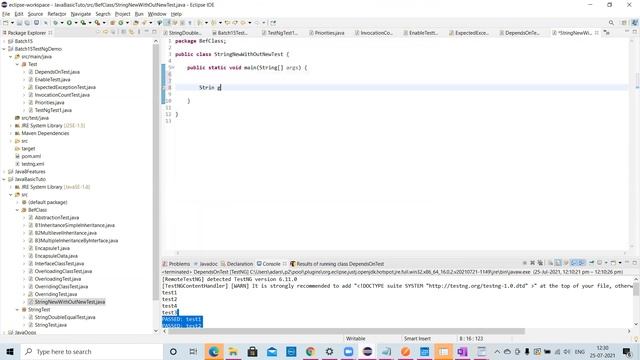Image resolution: width=640 pixels, height=360 pixels.
Task: Open the Refactor menu
Action: click(x=57, y=14)
